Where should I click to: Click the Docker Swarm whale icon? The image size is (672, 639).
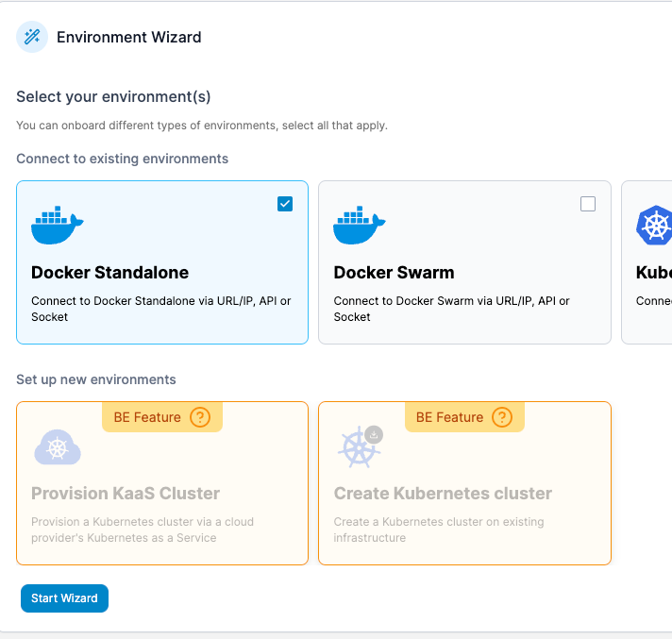(360, 225)
